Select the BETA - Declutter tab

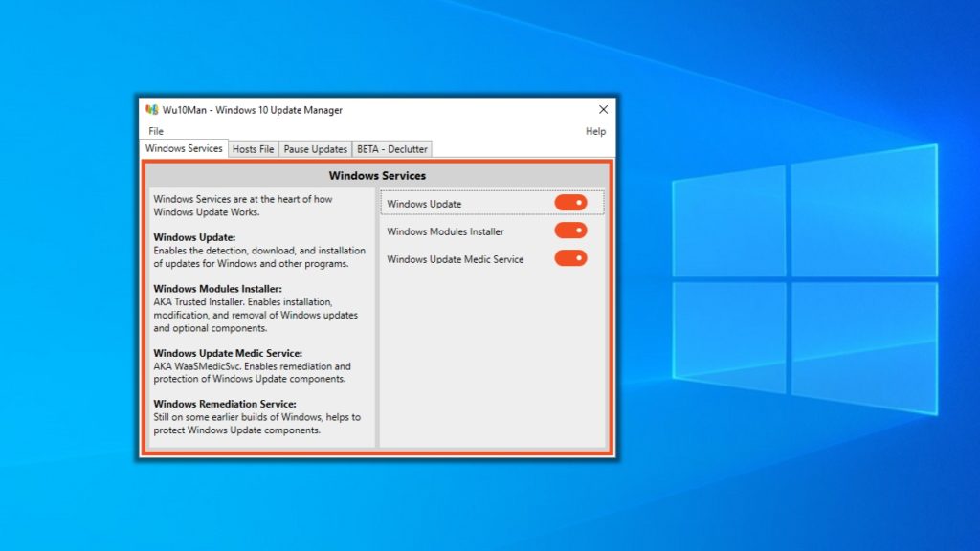point(392,149)
